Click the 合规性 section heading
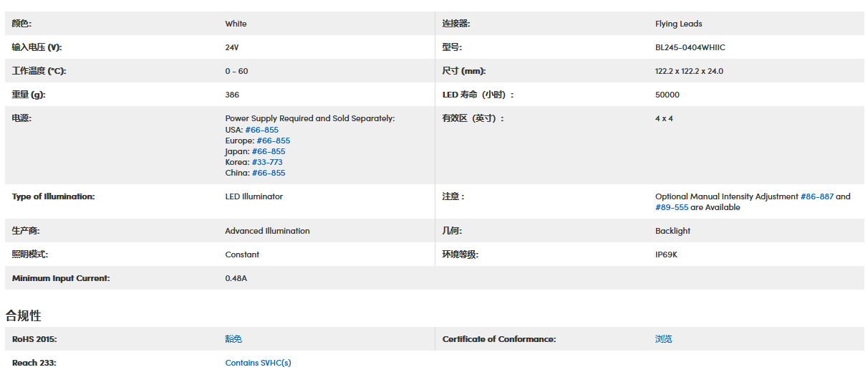 coord(24,315)
